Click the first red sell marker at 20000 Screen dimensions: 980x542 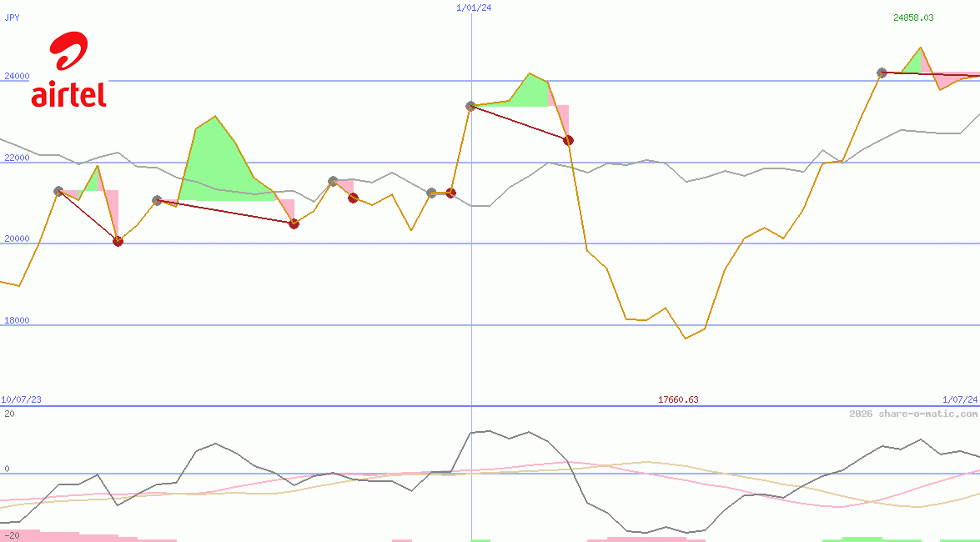118,241
